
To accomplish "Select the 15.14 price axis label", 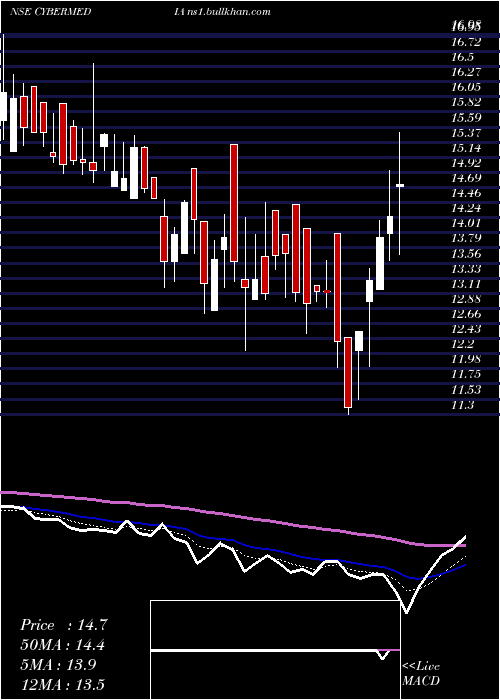I will (x=466, y=148).
